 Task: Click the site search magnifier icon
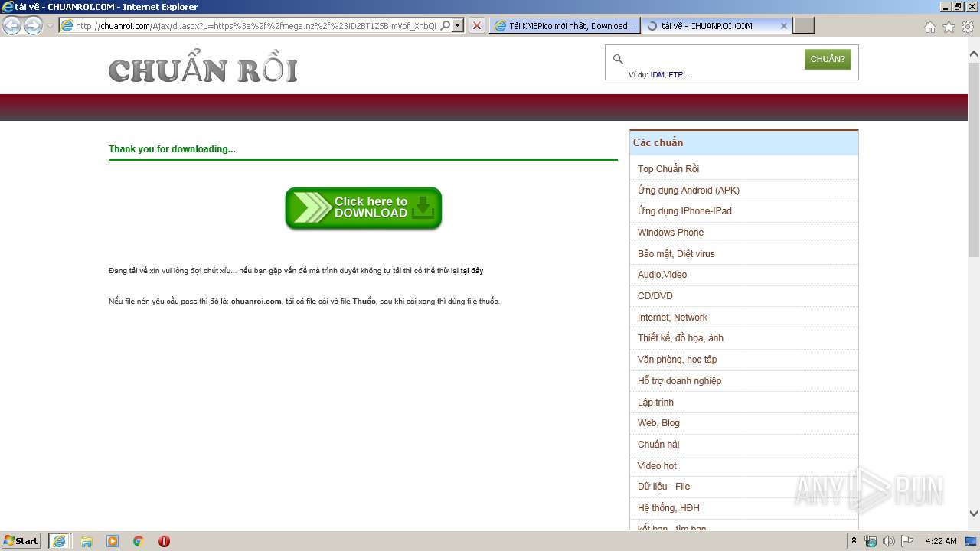click(618, 59)
